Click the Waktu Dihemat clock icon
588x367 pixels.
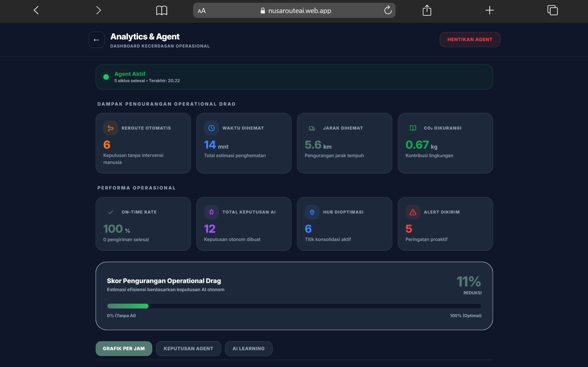pyautogui.click(x=211, y=128)
